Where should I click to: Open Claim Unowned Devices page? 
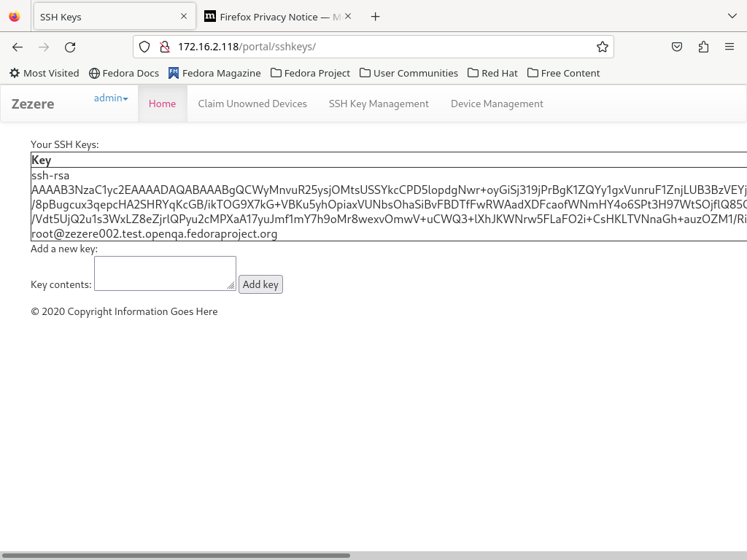coord(252,104)
